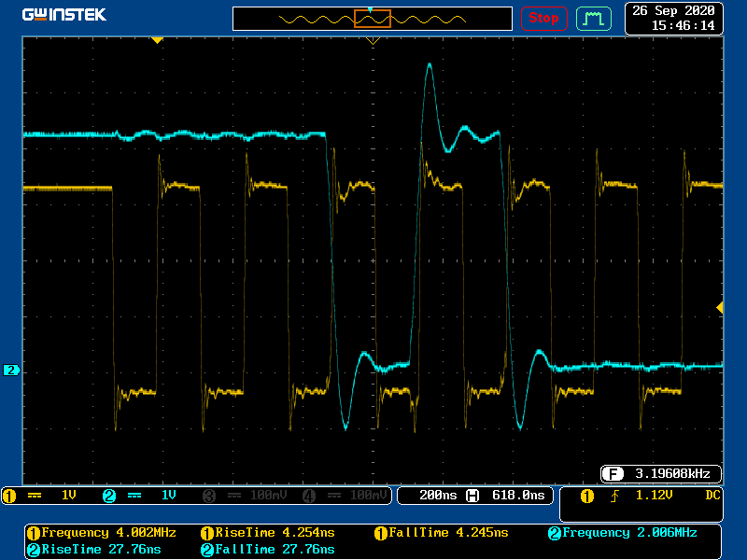Open the 200ns timebase setting

click(437, 495)
